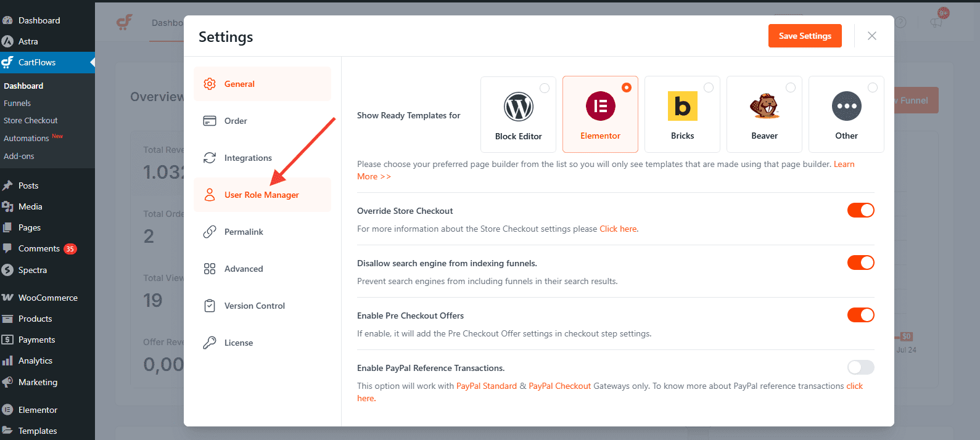Close the Settings dialog

[872, 36]
